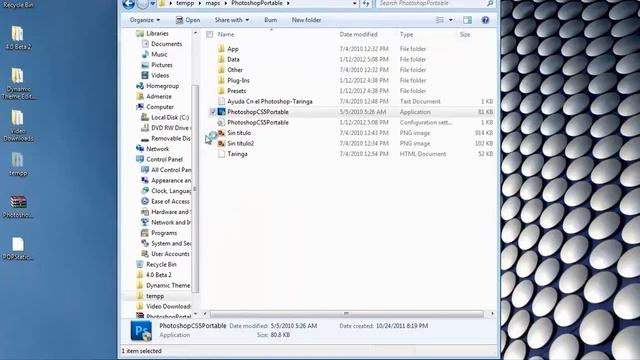This screenshot has height=360, width=640.
Task: Click the PhotoshopCS5Portable Application icon
Action: tap(221, 112)
